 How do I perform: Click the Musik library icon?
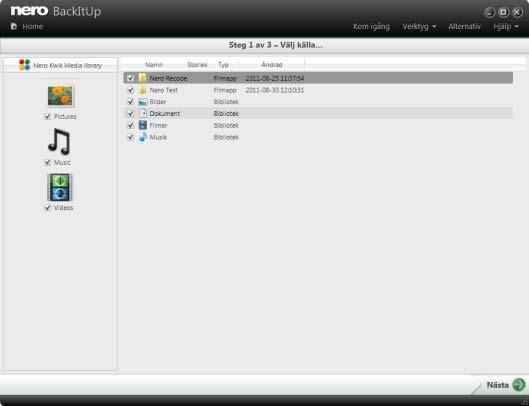coord(143,137)
